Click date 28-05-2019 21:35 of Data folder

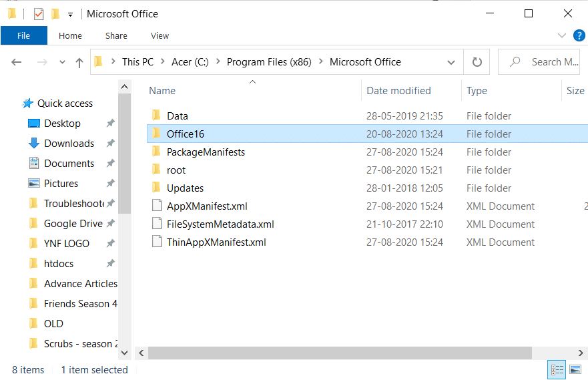point(404,116)
